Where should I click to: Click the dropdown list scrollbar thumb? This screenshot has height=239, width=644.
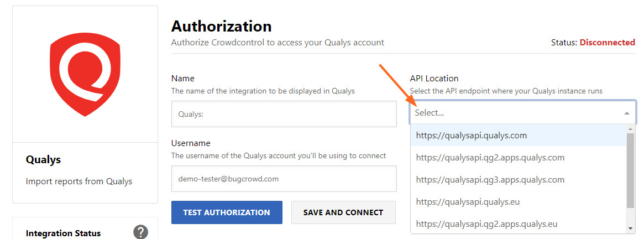click(630, 170)
